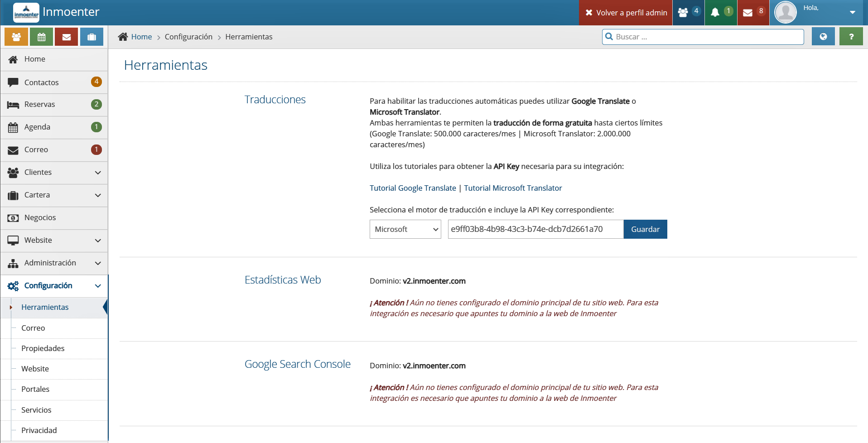Click the Home breadcrumb link

[x=141, y=37]
